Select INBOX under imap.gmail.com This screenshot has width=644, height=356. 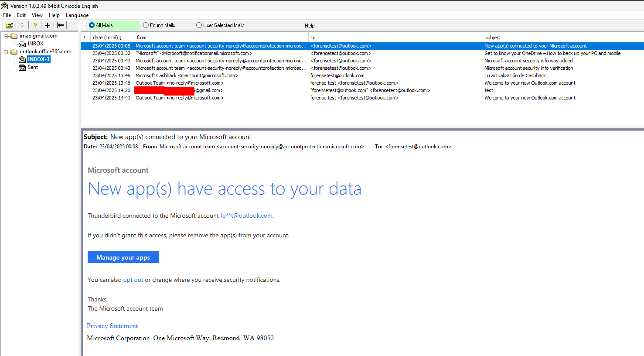point(35,44)
